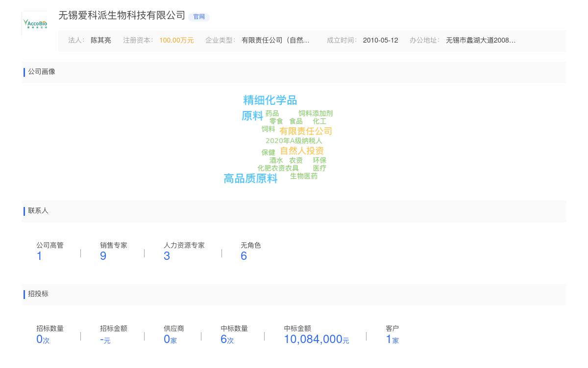Select the 有限责任公司 word cloud tag
This screenshot has height=368, width=588.
point(306,131)
